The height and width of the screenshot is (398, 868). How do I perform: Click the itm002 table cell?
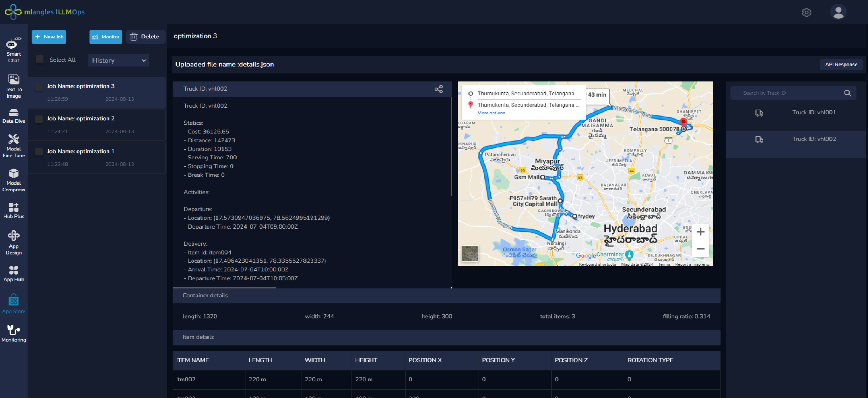click(x=209, y=380)
